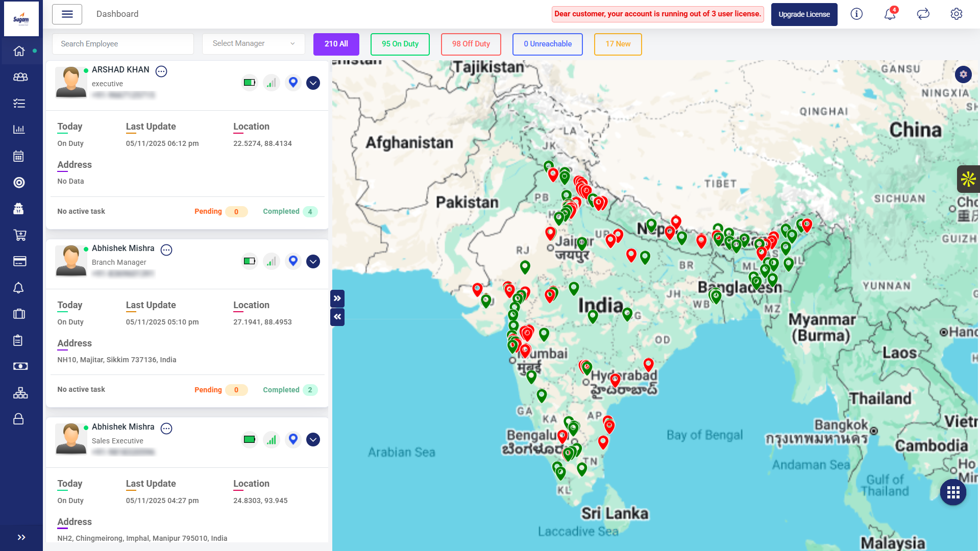This screenshot has height=551, width=980.
Task: Click the Upgrade License button
Action: point(804,14)
